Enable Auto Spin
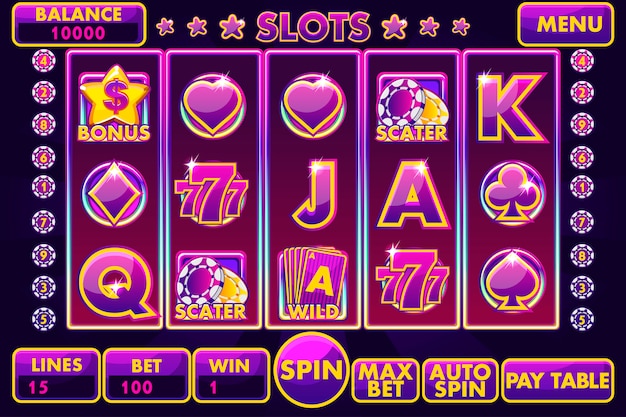Screen dimensions: 626x417 coord(460,380)
